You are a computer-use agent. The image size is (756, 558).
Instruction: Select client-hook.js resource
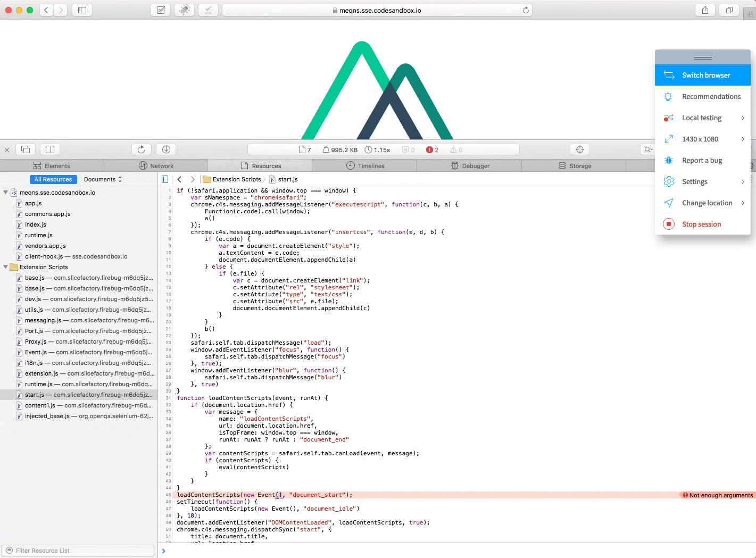[79, 256]
